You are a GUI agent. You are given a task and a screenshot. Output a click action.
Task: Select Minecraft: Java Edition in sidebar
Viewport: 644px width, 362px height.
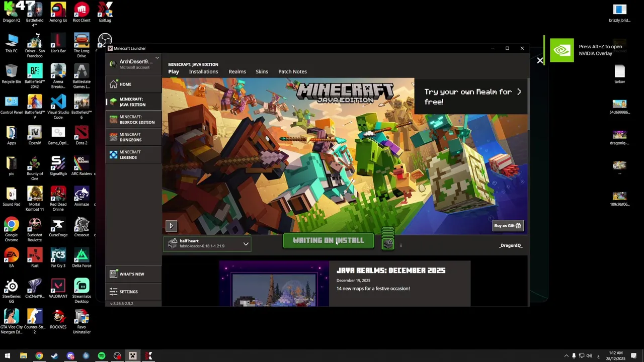(x=133, y=102)
